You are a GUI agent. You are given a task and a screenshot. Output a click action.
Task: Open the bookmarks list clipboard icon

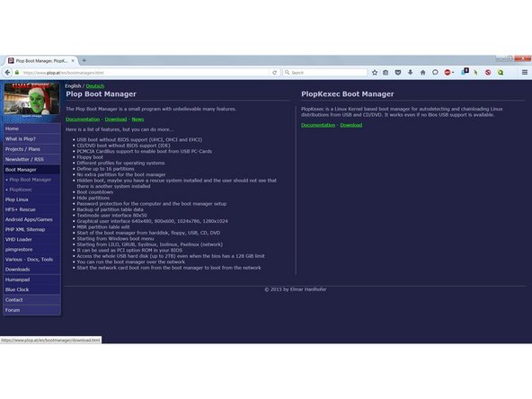pyautogui.click(x=386, y=72)
